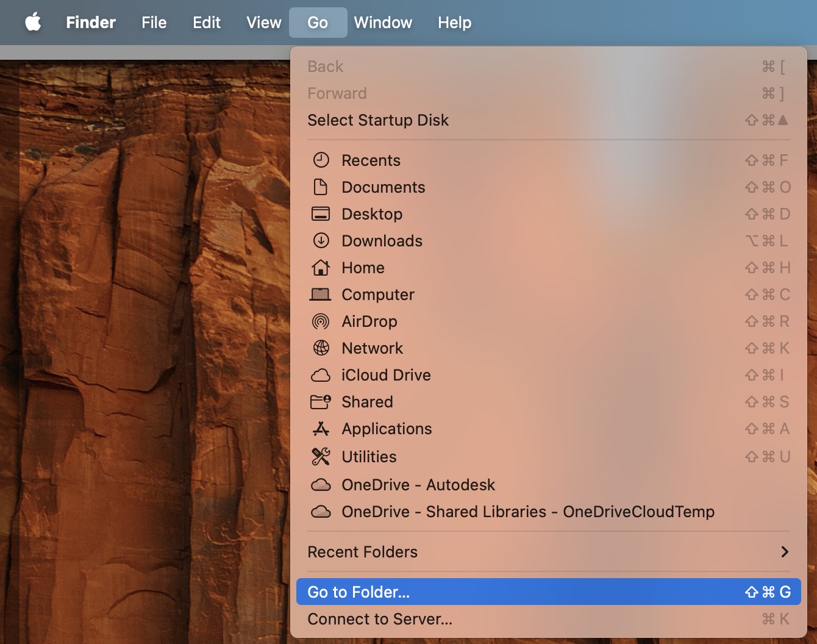Click the Recents clock icon

pos(322,160)
